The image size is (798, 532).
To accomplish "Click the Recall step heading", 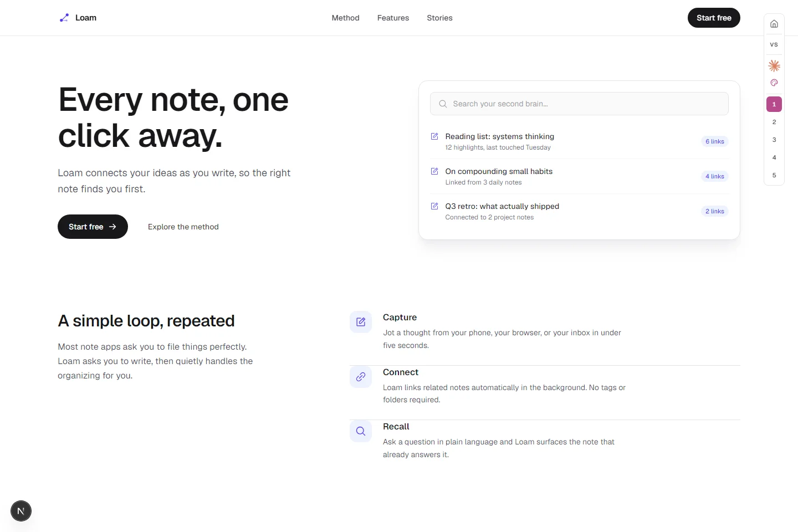I will 396,427.
